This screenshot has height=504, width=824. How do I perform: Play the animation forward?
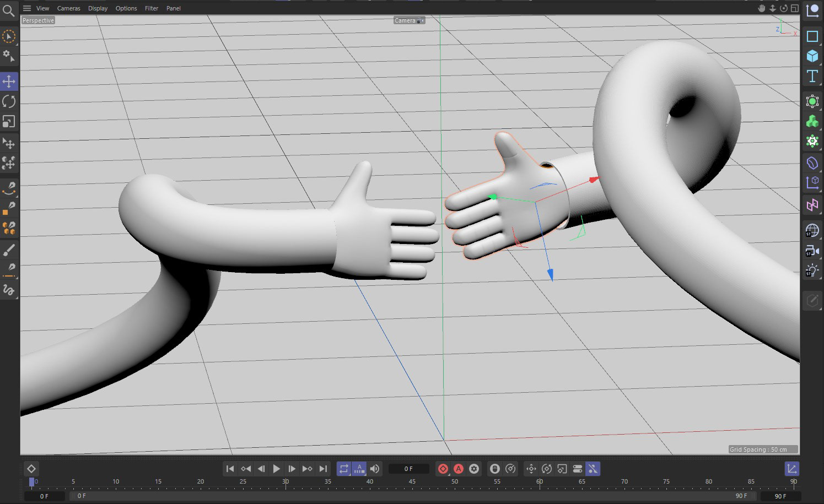(277, 469)
